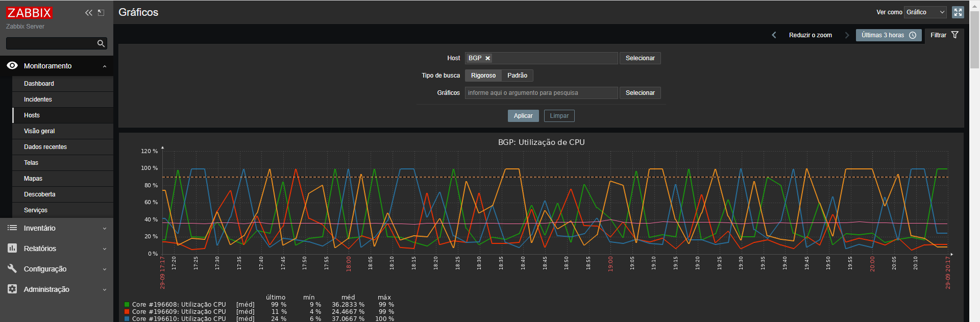Click the Aplicar button
Image resolution: width=980 pixels, height=322 pixels.
523,116
